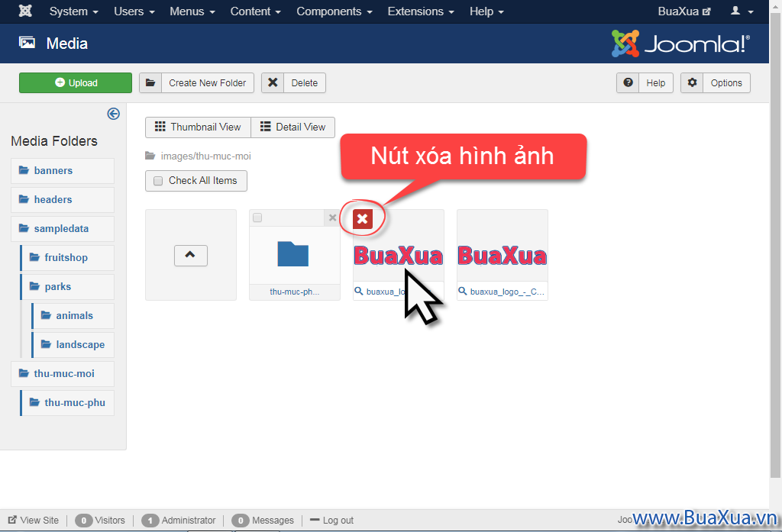Click Create New Folder button label

tap(208, 82)
